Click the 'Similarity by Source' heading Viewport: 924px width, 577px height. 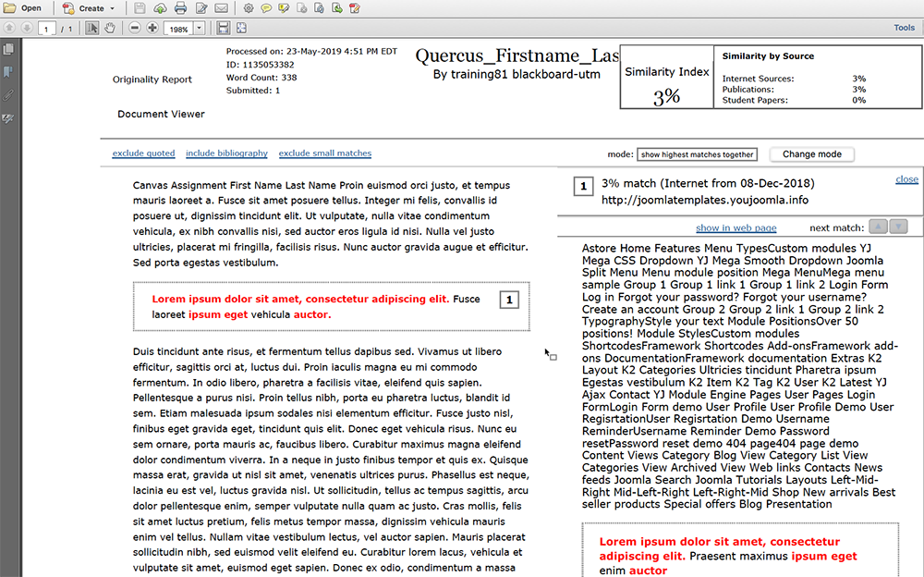pos(768,56)
